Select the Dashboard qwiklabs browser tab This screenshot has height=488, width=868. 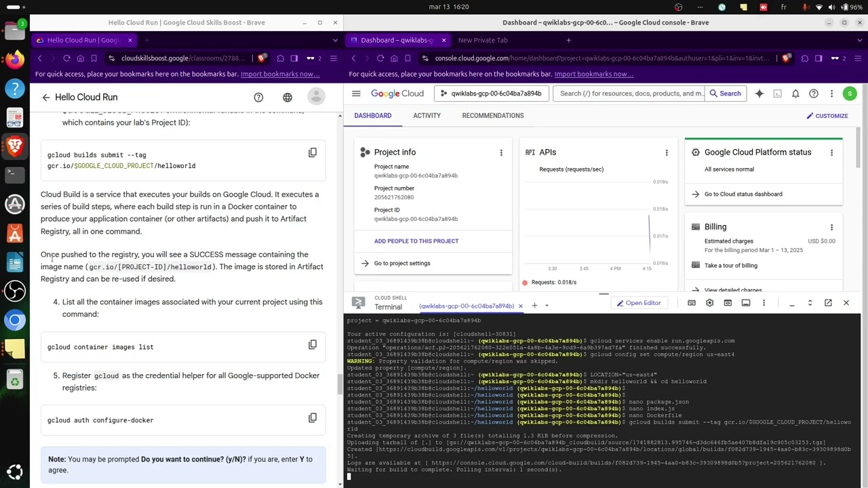pyautogui.click(x=397, y=40)
